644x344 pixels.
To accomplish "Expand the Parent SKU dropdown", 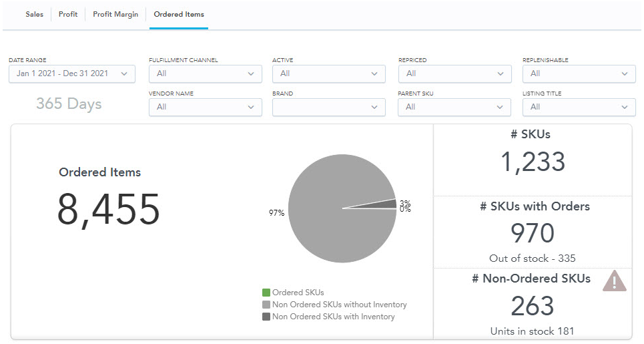I will [x=454, y=108].
